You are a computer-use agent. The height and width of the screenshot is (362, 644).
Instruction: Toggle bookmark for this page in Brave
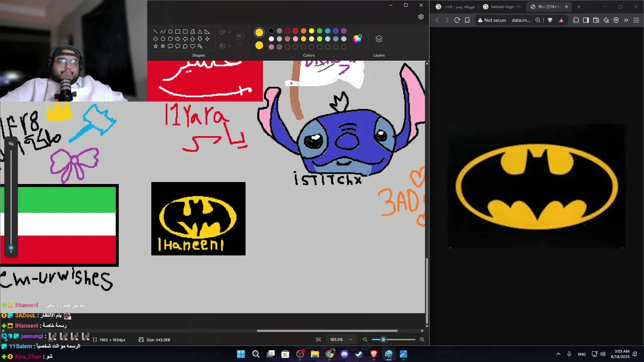(467, 20)
